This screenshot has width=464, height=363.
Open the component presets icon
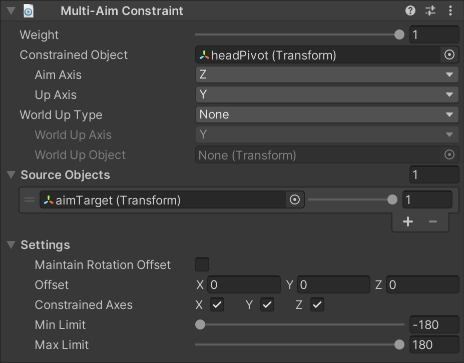click(x=430, y=11)
